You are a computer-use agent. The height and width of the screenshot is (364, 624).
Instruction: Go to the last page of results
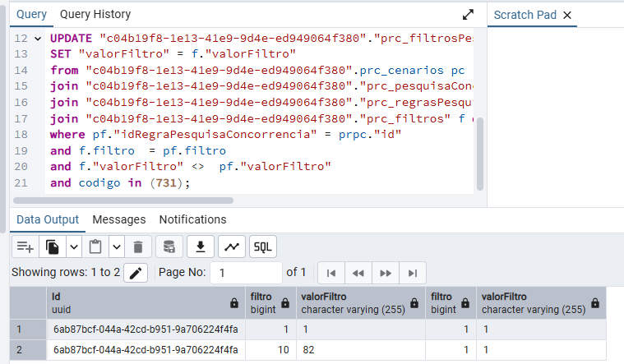(413, 273)
